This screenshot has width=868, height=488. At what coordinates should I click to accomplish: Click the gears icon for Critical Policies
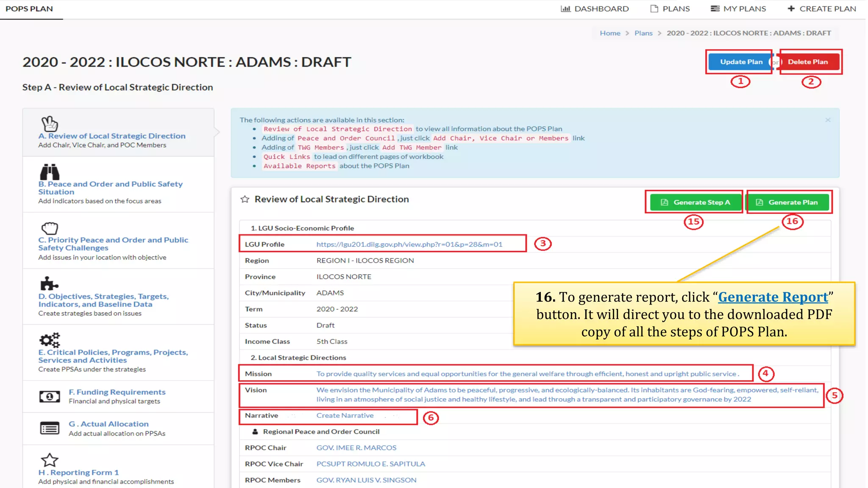pos(50,340)
